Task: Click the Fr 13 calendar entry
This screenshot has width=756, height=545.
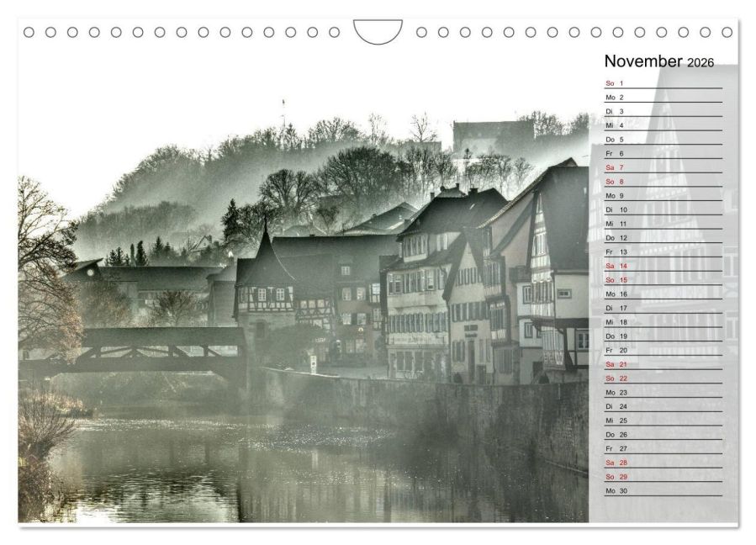Action: [x=663, y=252]
